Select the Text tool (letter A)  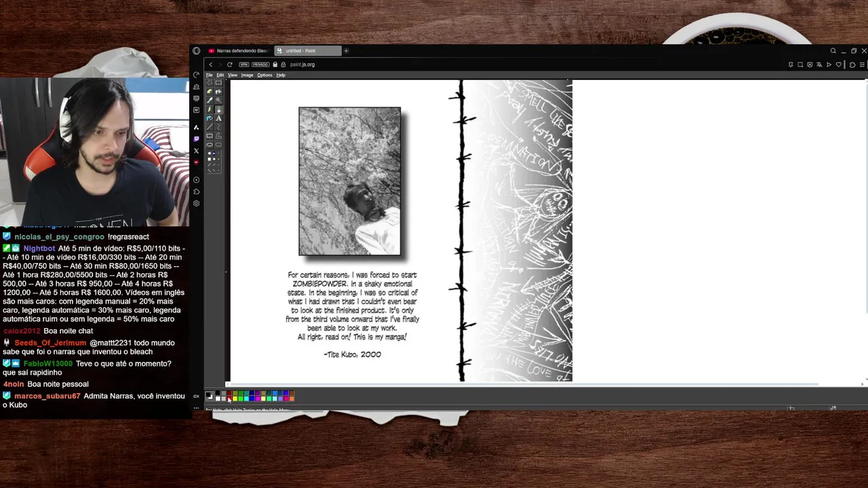218,118
